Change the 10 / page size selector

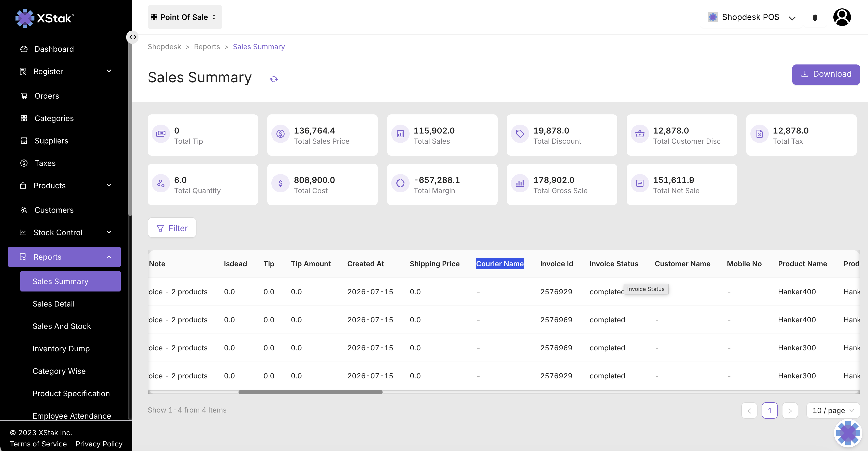pyautogui.click(x=833, y=410)
